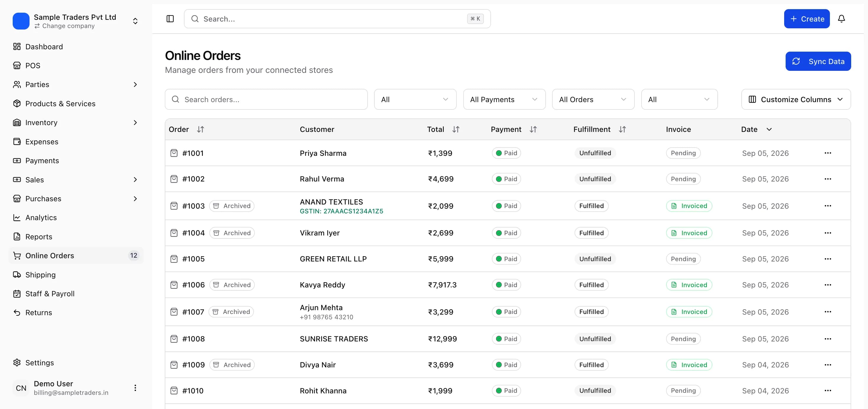Open the Returns page

(x=76, y=312)
